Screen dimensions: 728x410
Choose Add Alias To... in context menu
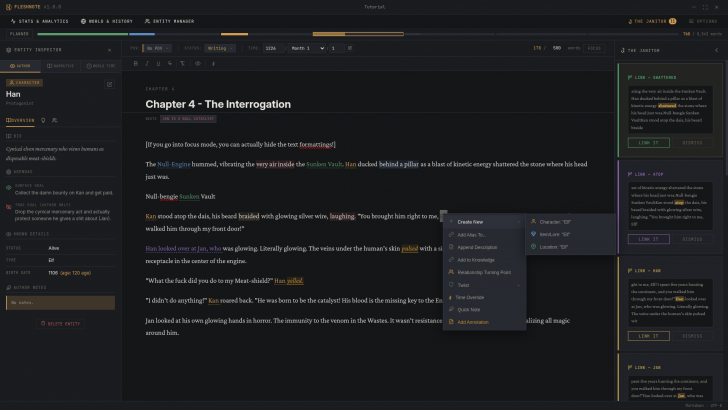point(484,235)
